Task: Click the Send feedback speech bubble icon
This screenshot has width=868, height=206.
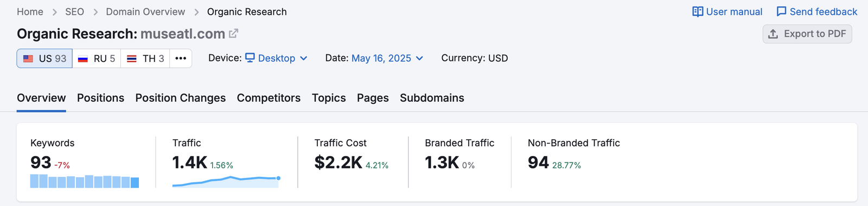Action: point(781,12)
